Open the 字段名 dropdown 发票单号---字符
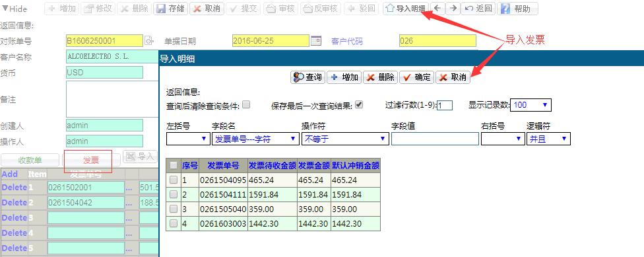The width and height of the screenshot is (644, 257). 255,139
